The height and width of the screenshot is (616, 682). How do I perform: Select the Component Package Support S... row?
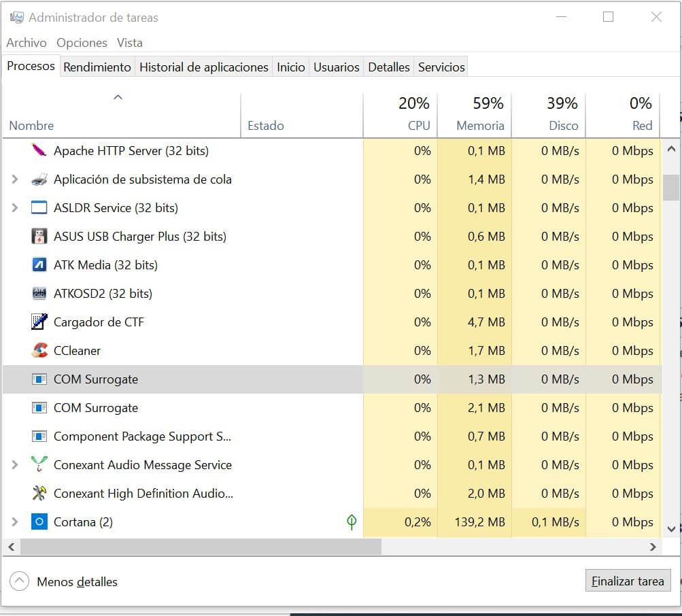pos(333,436)
